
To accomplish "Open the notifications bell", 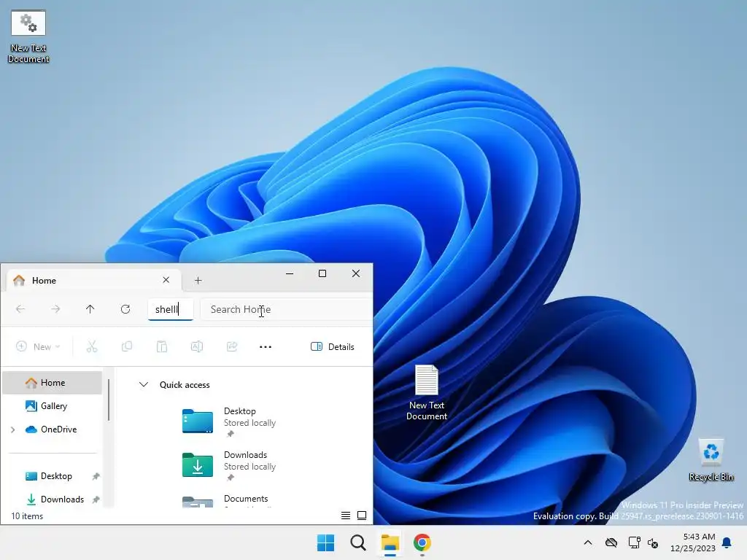I will (x=727, y=542).
